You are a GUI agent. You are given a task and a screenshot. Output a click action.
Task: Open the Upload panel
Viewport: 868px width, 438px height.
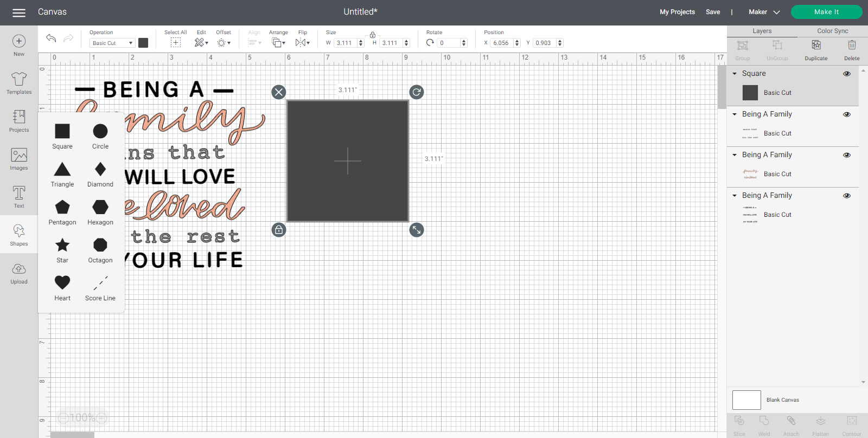click(19, 274)
